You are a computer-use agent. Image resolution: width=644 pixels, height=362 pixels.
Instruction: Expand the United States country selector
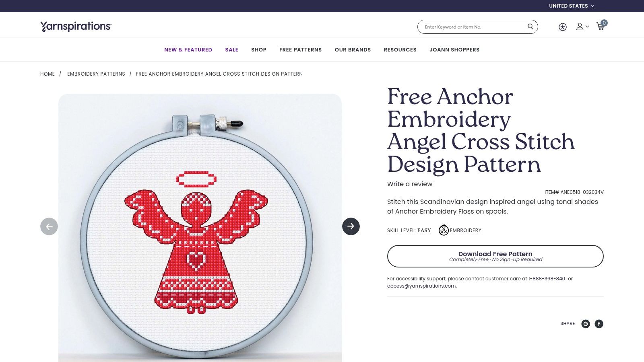click(x=572, y=6)
